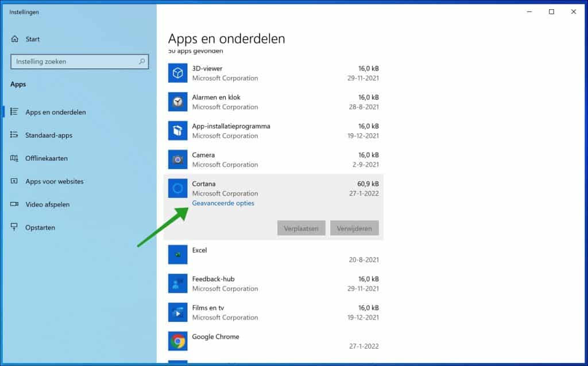The width and height of the screenshot is (588, 366).
Task: Focus the Instelling zoeken search field
Action: click(x=79, y=61)
